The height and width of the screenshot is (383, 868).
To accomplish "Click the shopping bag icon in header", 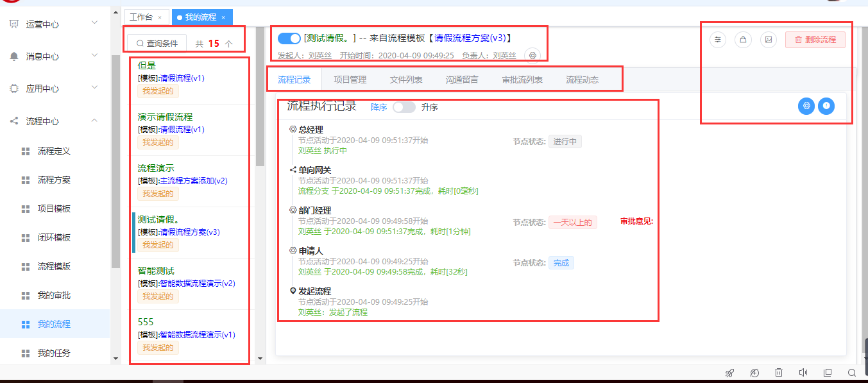I will click(743, 40).
